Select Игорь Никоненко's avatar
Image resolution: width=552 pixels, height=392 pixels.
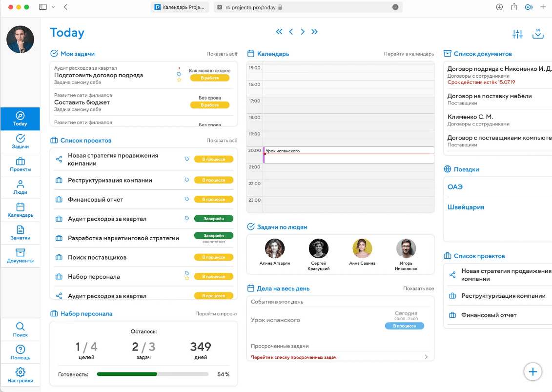tap(406, 248)
